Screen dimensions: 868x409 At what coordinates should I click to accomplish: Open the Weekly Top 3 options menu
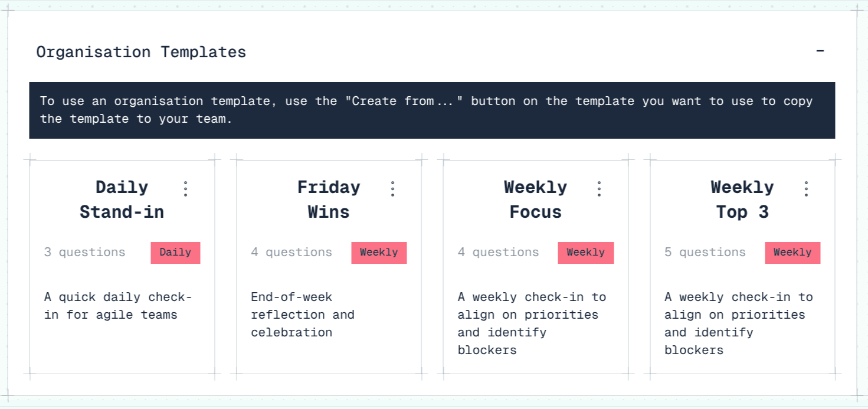(806, 188)
